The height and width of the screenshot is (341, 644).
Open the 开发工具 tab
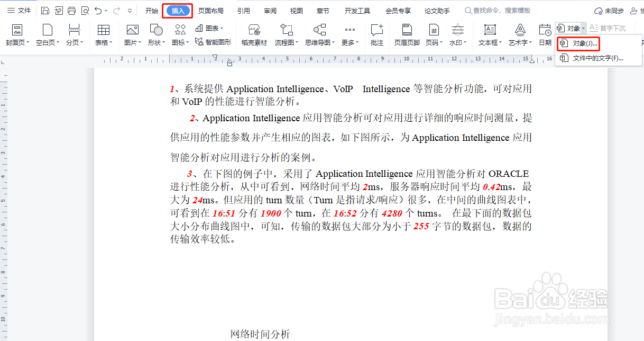357,11
